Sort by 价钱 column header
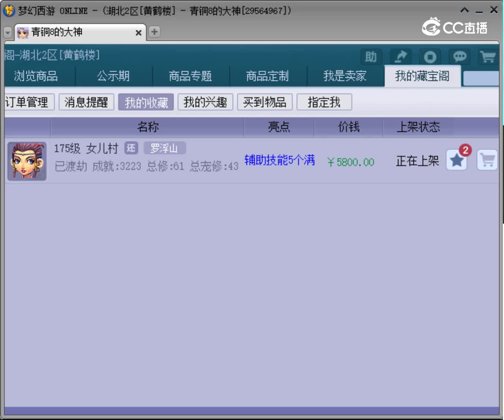The width and height of the screenshot is (504, 420). [348, 127]
